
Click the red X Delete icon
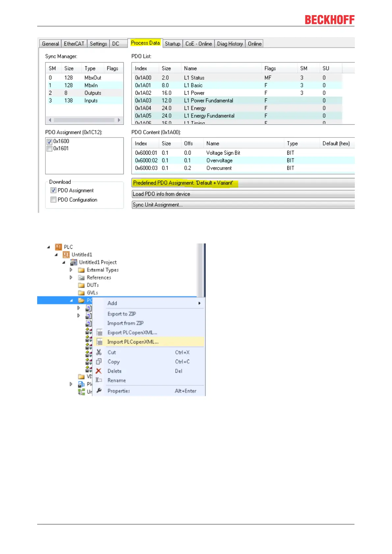pos(98,371)
